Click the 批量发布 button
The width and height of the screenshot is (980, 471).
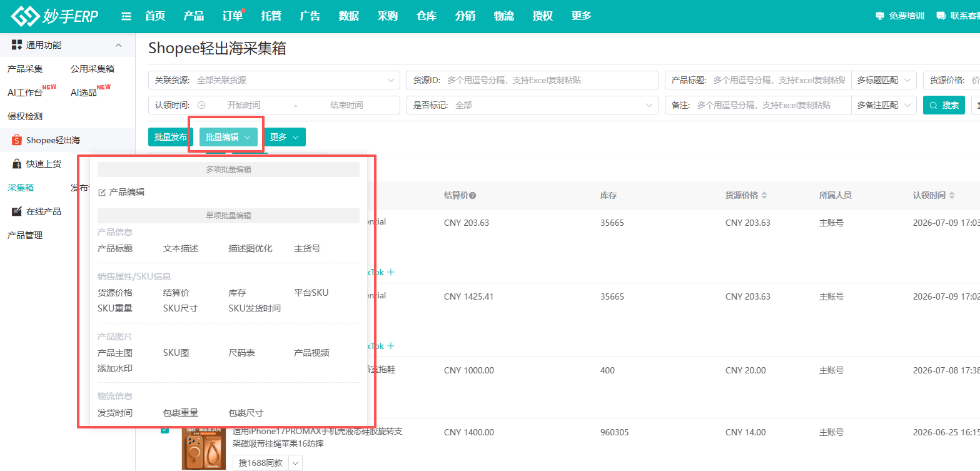click(171, 137)
